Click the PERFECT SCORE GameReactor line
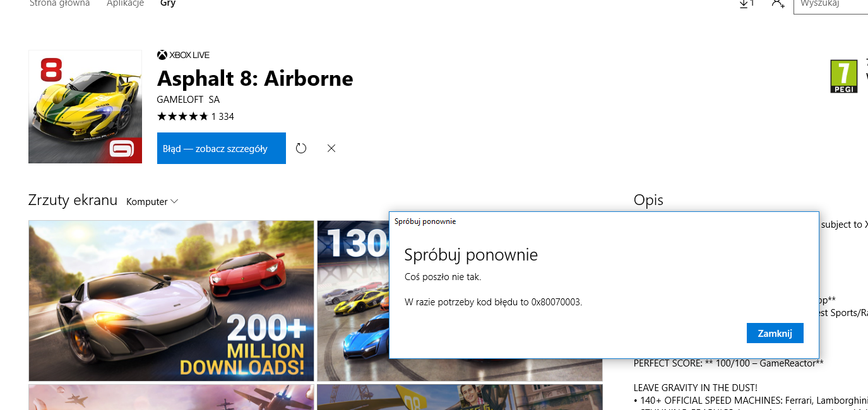868x410 pixels. click(x=728, y=363)
